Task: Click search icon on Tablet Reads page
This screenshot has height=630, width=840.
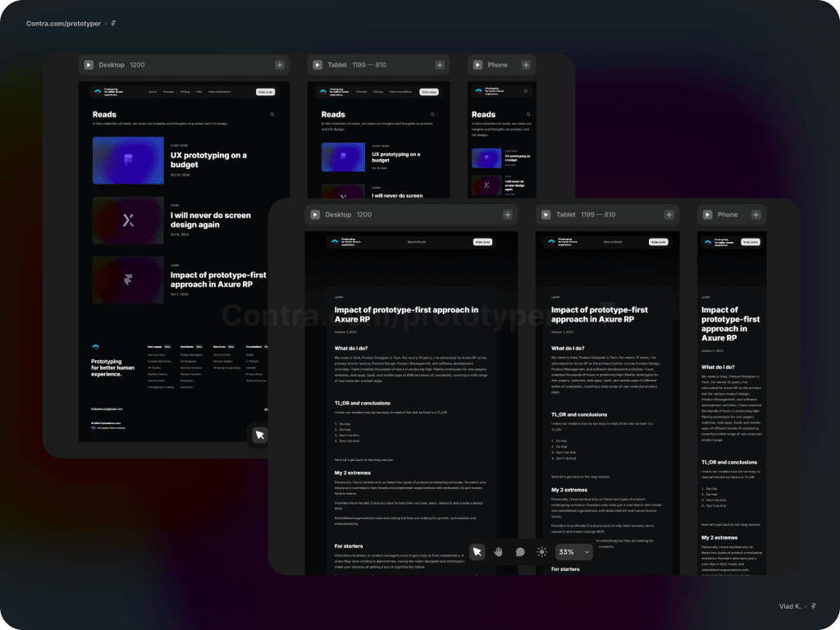Action: (x=432, y=114)
